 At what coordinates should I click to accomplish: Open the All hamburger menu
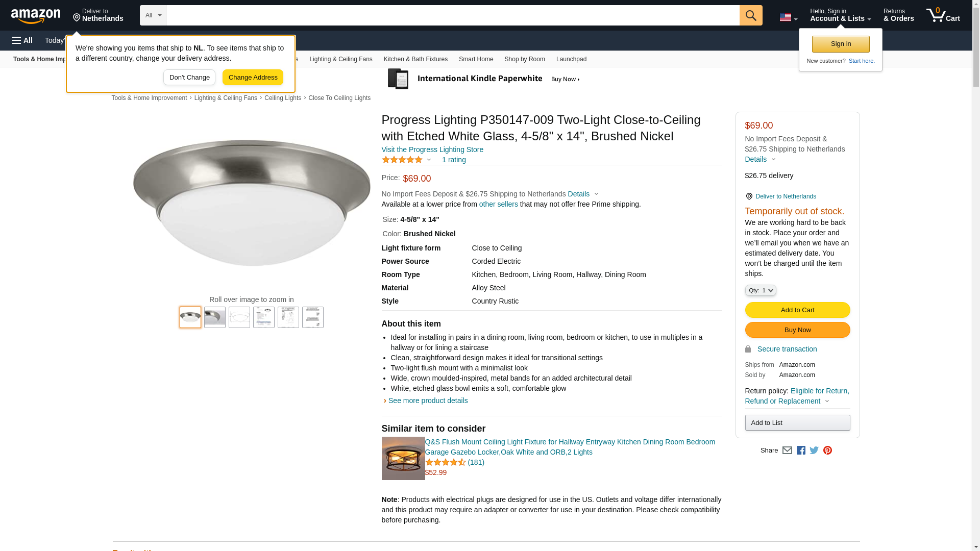(22, 40)
